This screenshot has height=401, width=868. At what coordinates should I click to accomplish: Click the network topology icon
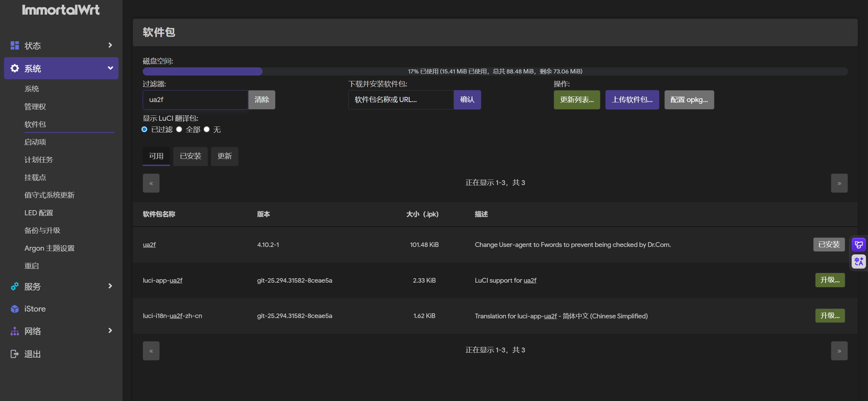15,331
